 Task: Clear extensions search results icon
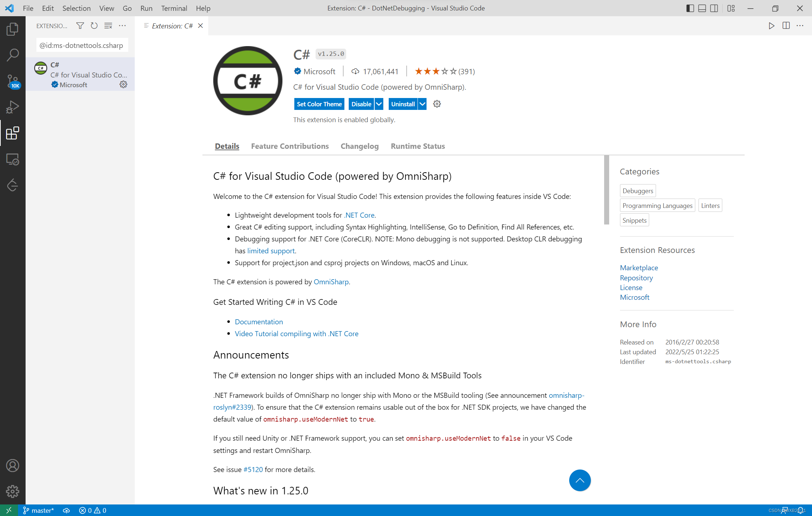pyautogui.click(x=108, y=26)
